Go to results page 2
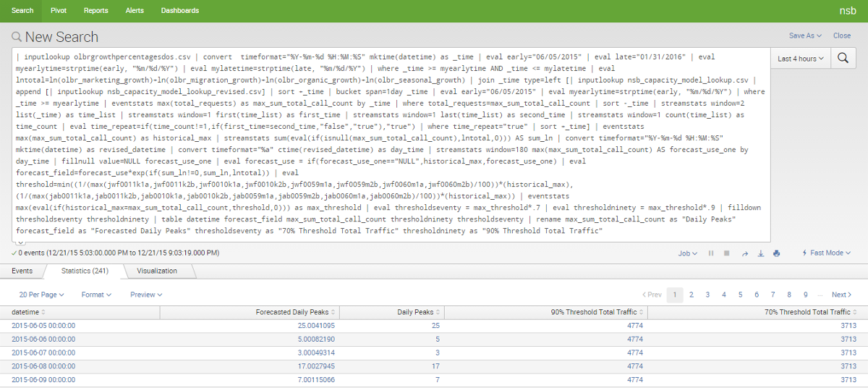This screenshot has height=388, width=868. pyautogui.click(x=692, y=295)
